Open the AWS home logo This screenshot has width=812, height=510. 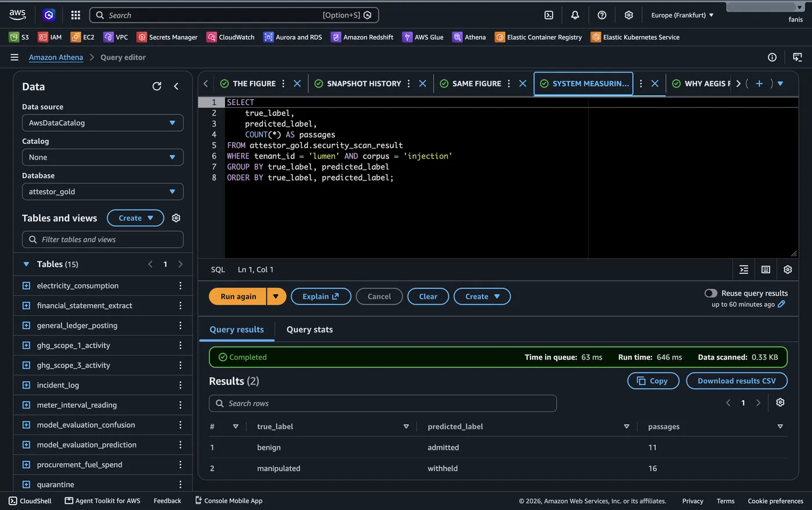[x=17, y=15]
